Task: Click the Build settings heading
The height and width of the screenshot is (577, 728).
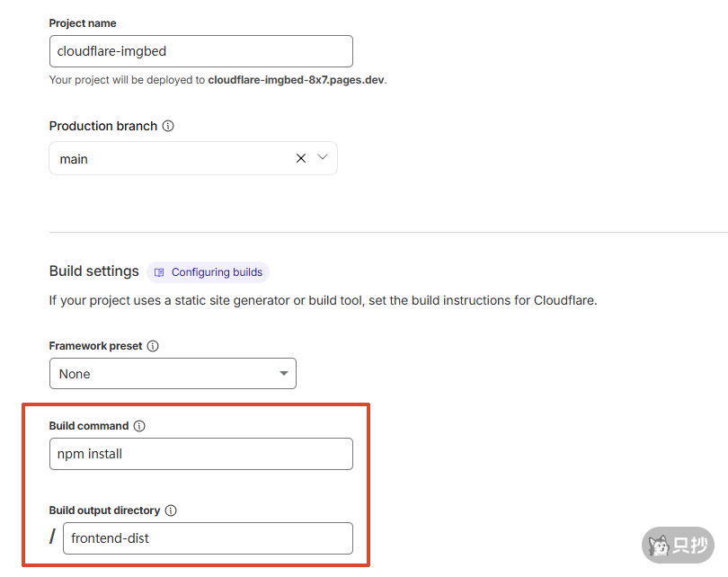Action: [93, 271]
